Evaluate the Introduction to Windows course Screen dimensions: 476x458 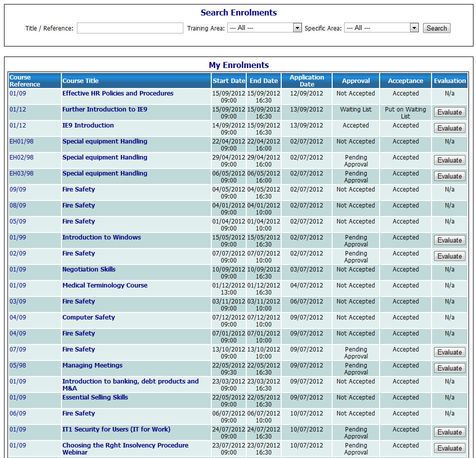click(x=450, y=240)
